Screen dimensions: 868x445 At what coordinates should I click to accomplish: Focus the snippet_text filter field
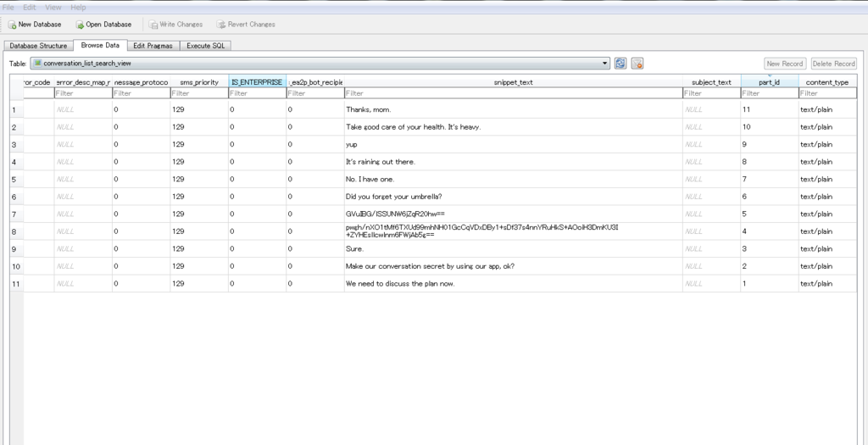tap(513, 93)
